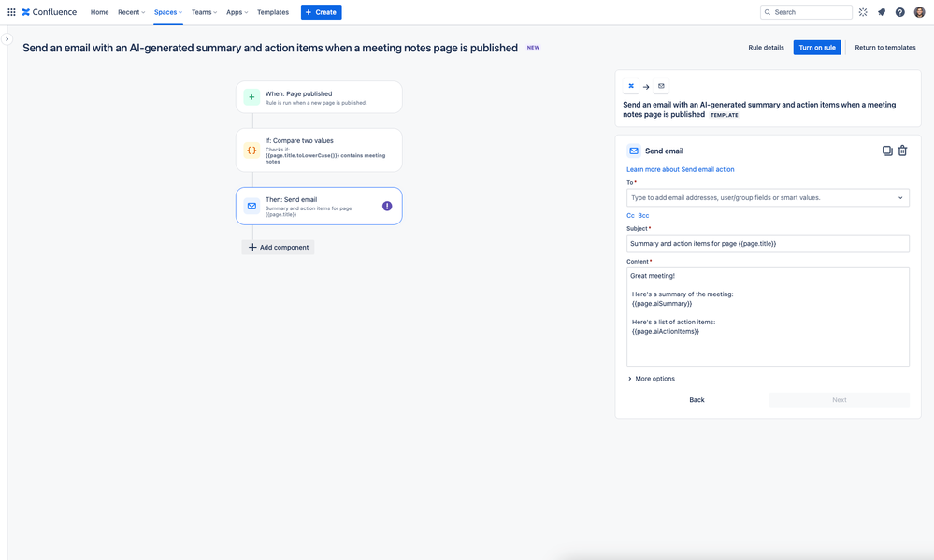Screen dimensions: 934x560
Task: Click the purple error indicator on Send email step
Action: (387, 206)
